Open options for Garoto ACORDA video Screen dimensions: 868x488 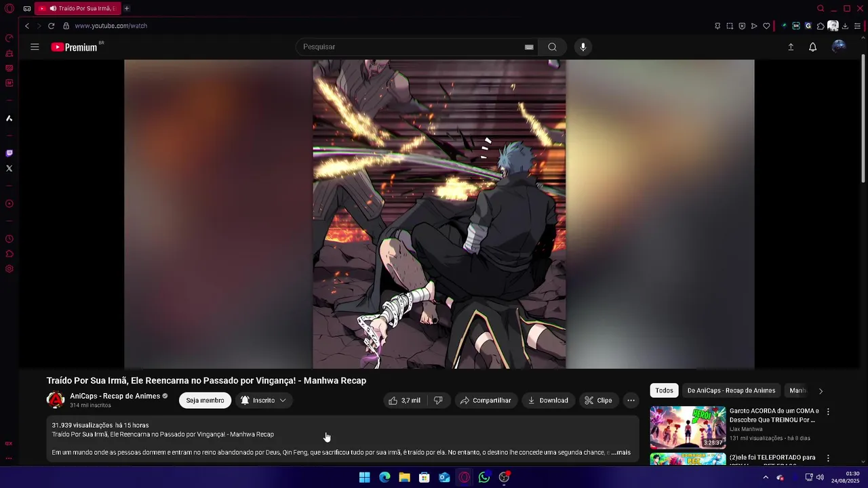[828, 411]
